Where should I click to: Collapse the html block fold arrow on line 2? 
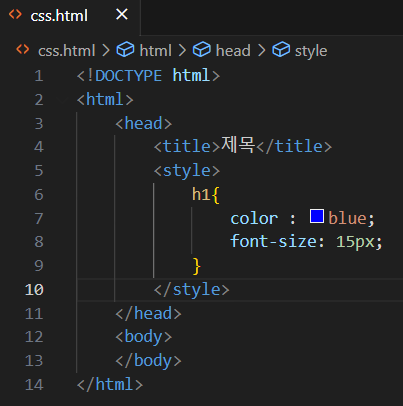62,99
